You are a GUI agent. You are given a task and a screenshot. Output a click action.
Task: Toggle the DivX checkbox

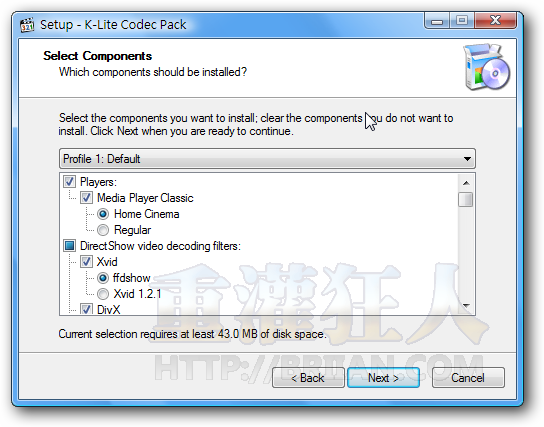point(86,308)
